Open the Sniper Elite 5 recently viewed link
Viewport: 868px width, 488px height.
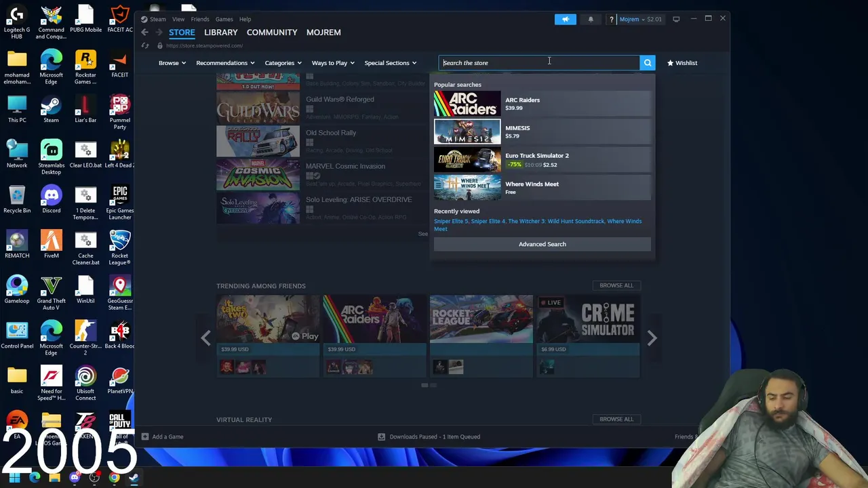tap(451, 221)
